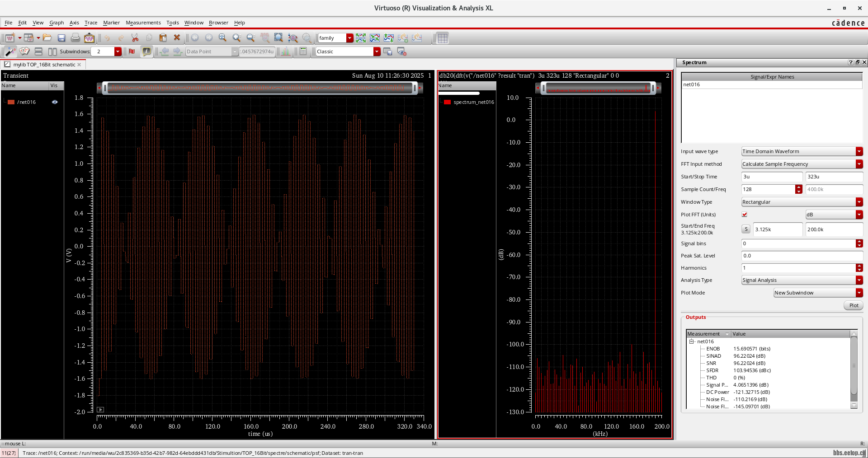Click the strip chart (split traces) icon
Viewport: 868px width, 458px height.
[x=361, y=38]
